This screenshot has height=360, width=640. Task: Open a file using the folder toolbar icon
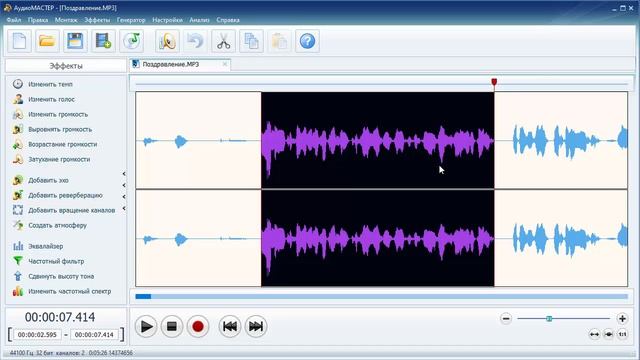pyautogui.click(x=47, y=41)
